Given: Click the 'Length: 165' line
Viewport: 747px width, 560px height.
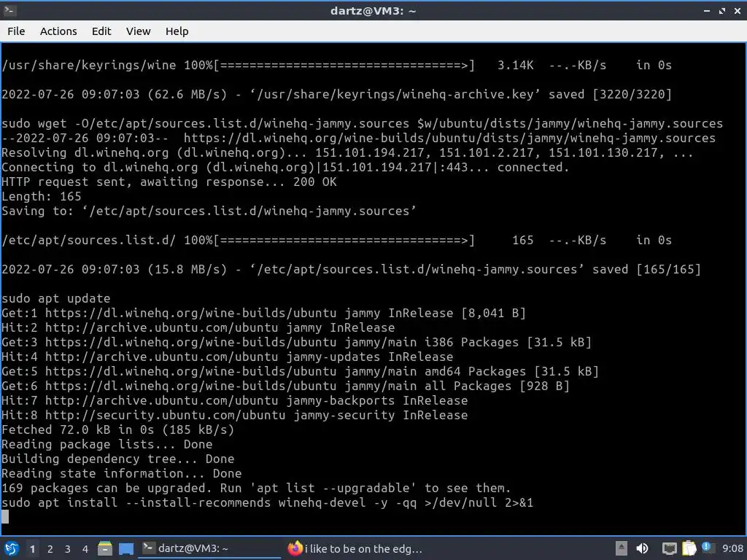Looking at the screenshot, I should 42,197.
